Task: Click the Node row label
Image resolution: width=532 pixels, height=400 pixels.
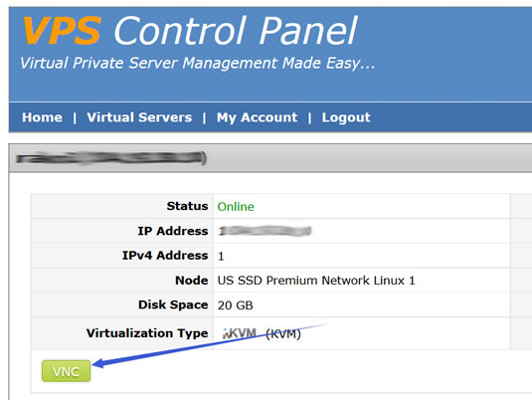Action: click(192, 281)
